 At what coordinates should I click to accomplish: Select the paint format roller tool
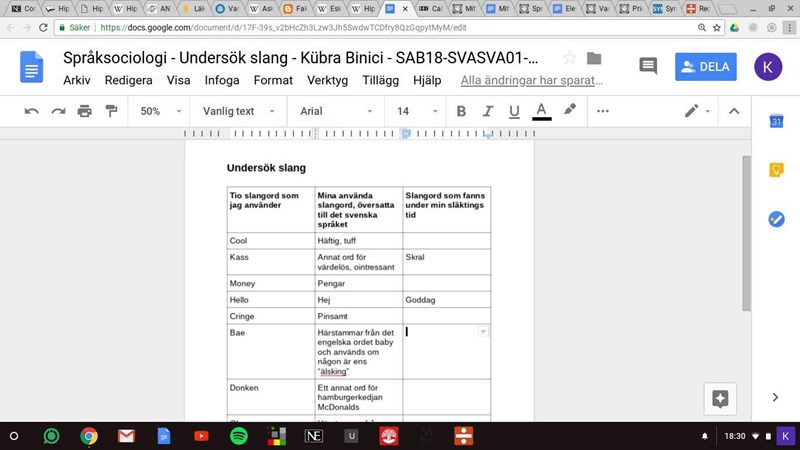pos(111,111)
